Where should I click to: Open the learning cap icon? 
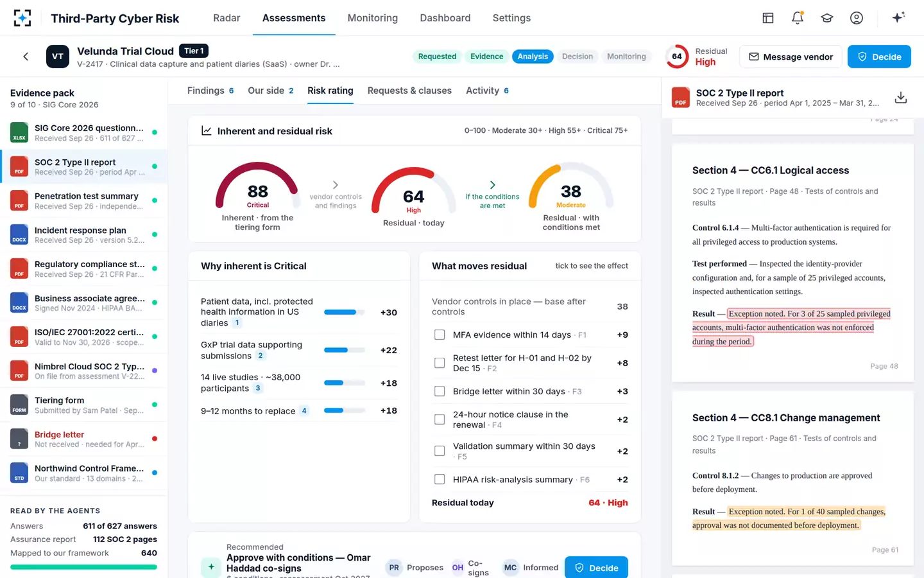[827, 18]
